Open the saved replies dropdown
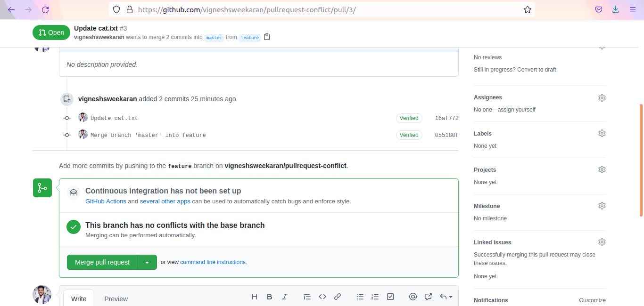This screenshot has height=306, width=644. click(x=446, y=297)
